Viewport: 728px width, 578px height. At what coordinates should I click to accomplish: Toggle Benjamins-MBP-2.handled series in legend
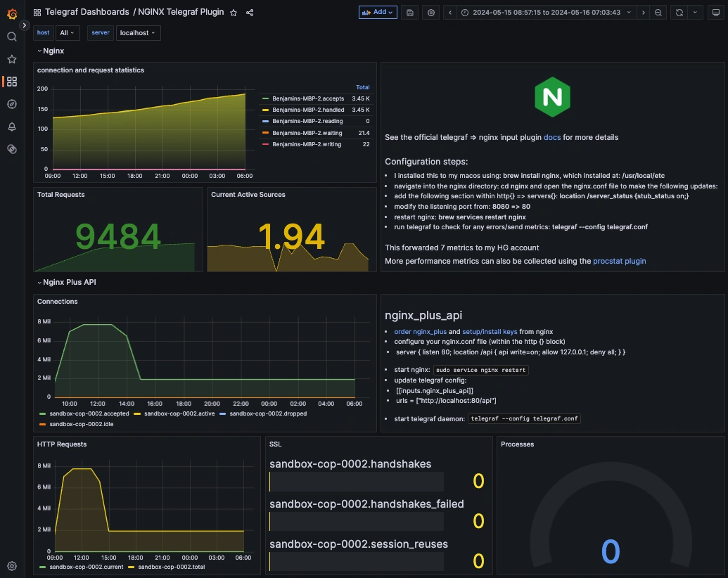point(308,110)
